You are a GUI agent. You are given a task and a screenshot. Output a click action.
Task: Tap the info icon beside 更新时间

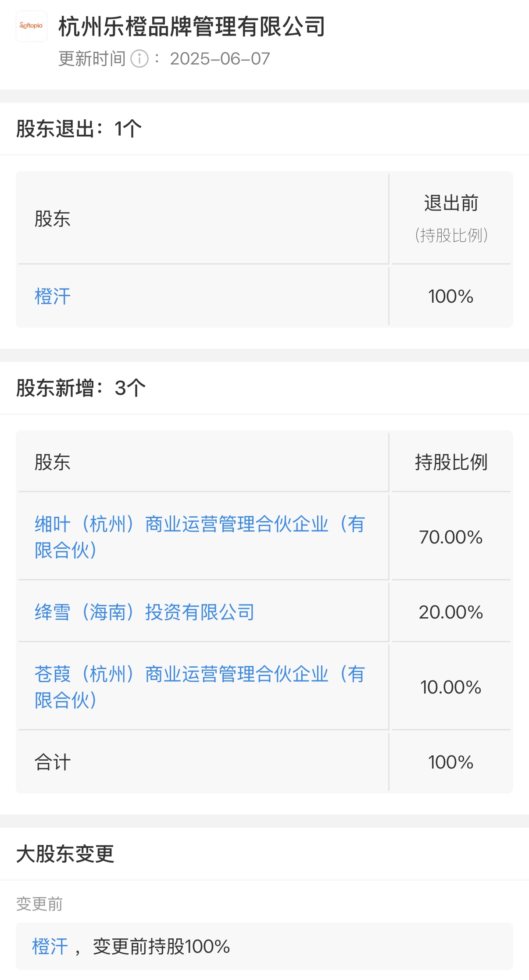tap(139, 59)
